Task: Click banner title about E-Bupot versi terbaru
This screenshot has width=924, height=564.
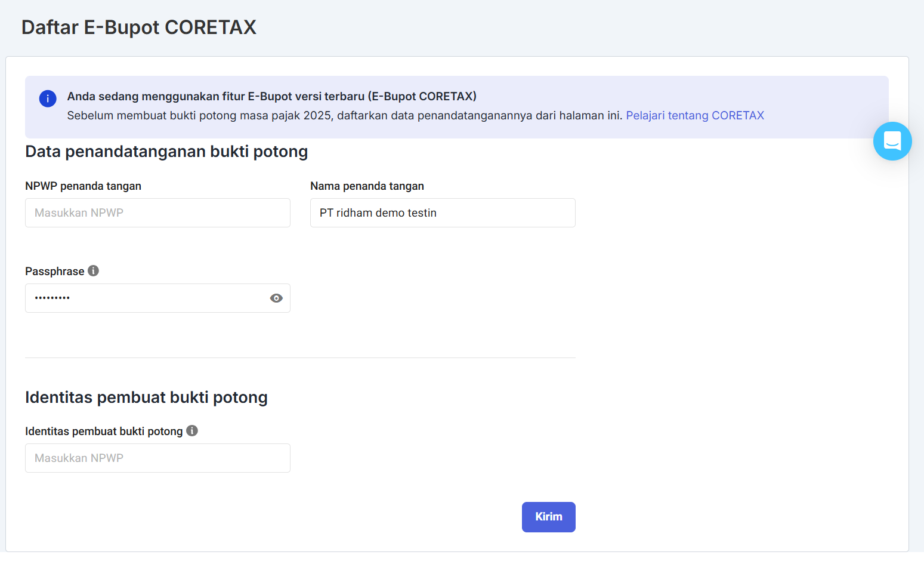Action: point(272,96)
